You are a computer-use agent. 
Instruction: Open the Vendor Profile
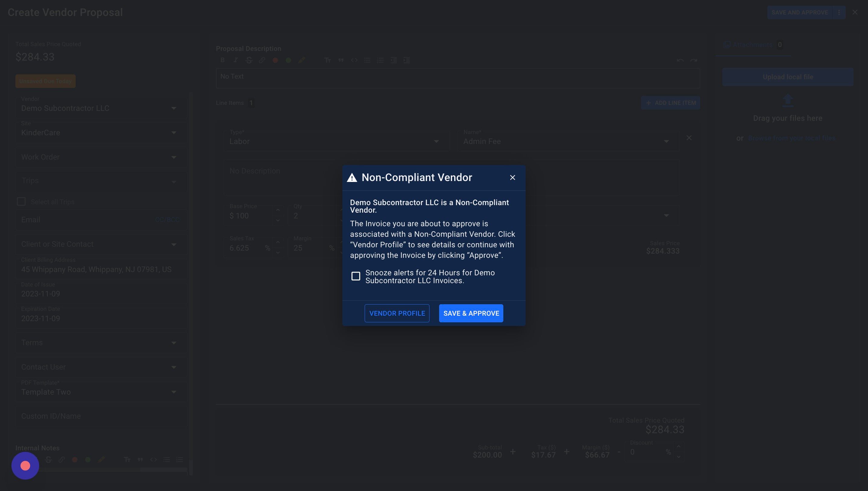[x=397, y=313]
